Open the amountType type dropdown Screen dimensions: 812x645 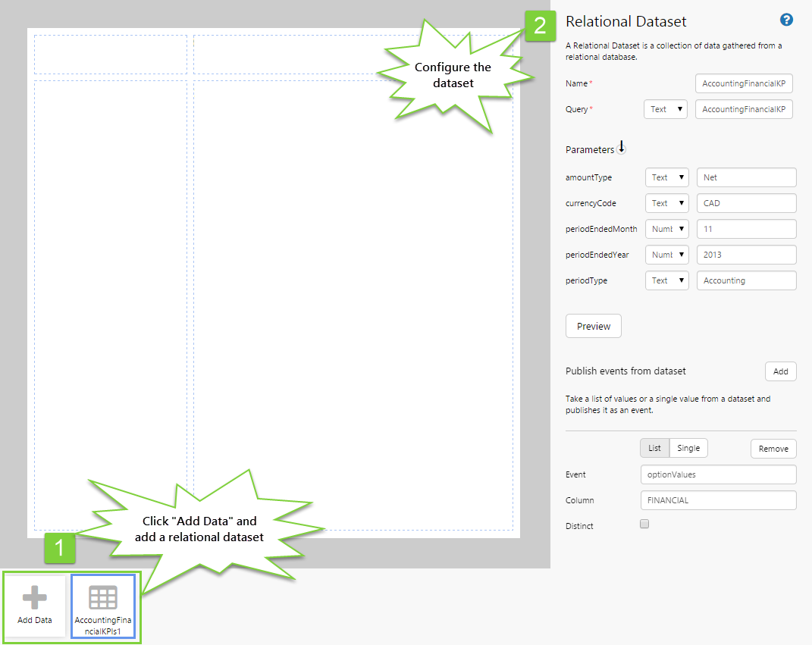click(x=666, y=177)
